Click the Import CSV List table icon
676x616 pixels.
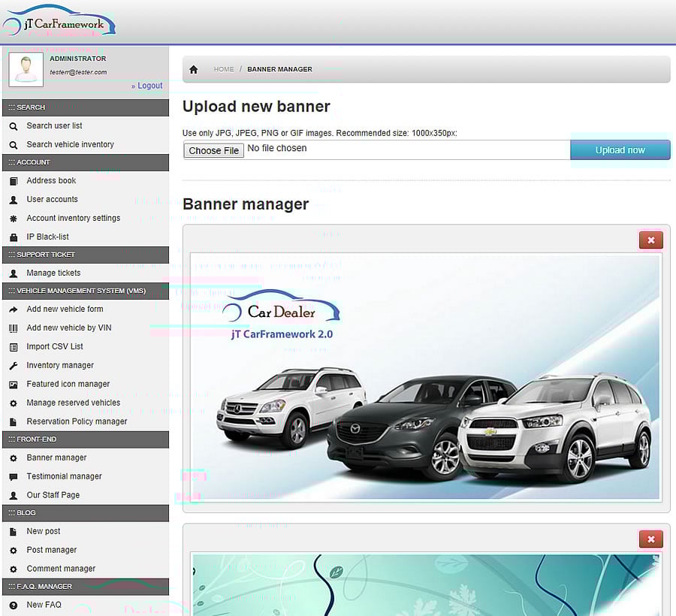point(14,347)
